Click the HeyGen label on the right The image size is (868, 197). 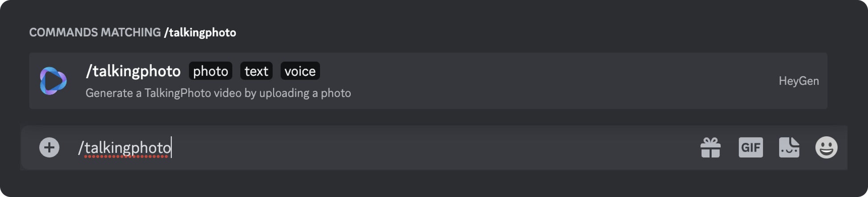pyautogui.click(x=799, y=81)
